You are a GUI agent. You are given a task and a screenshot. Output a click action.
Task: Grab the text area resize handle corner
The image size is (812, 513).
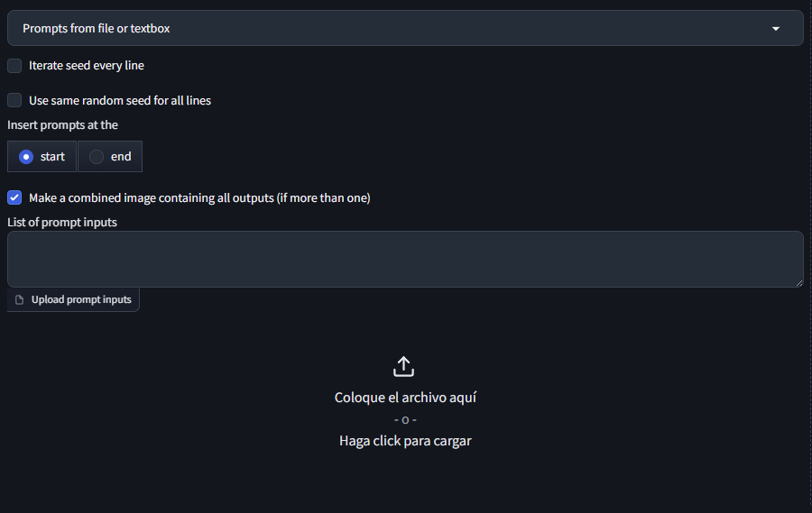click(x=799, y=283)
